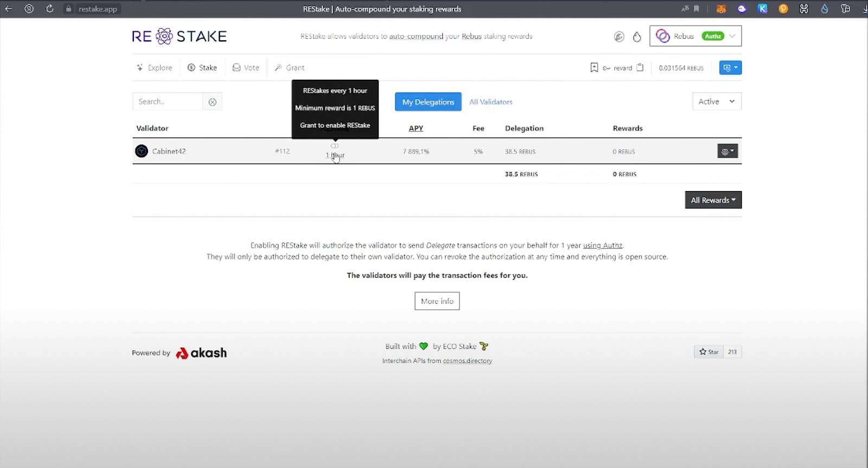
Task: Click the green Authz badge
Action: [x=713, y=36]
